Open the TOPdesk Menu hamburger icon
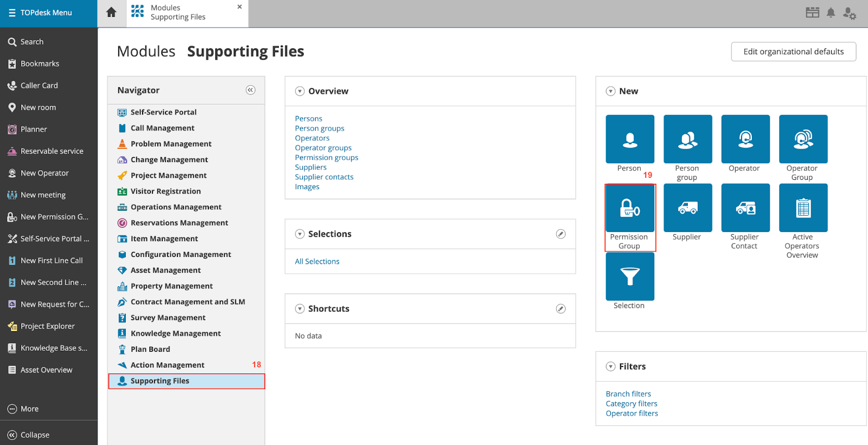868x445 pixels. click(x=12, y=12)
